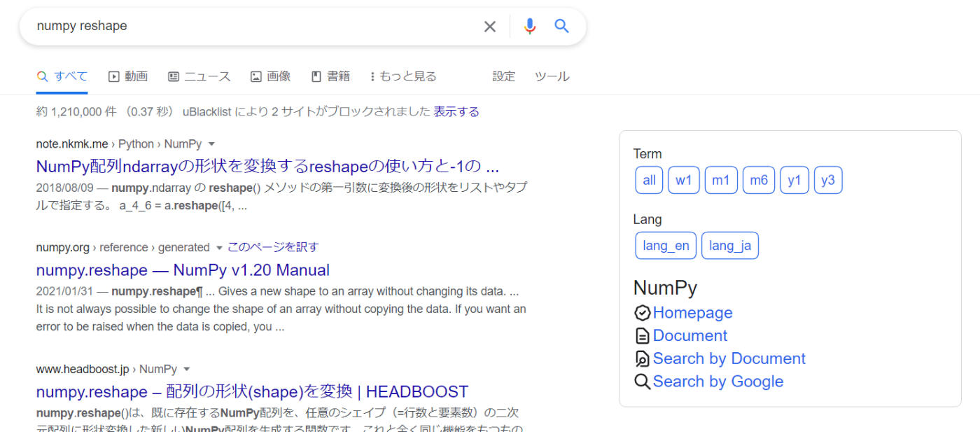Click the video icon on the 動画 tab
Image resolution: width=980 pixels, height=432 pixels.
point(114,76)
